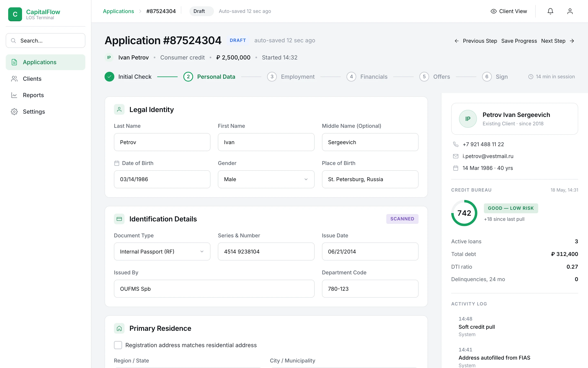
Task: Click the 'Soft credit pull' log entry
Action: pyautogui.click(x=477, y=327)
